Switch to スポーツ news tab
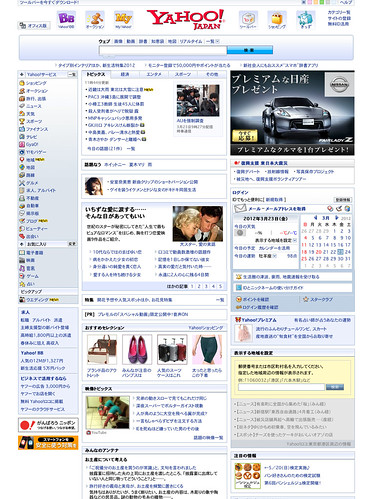The image size is (375, 499). (x=183, y=74)
